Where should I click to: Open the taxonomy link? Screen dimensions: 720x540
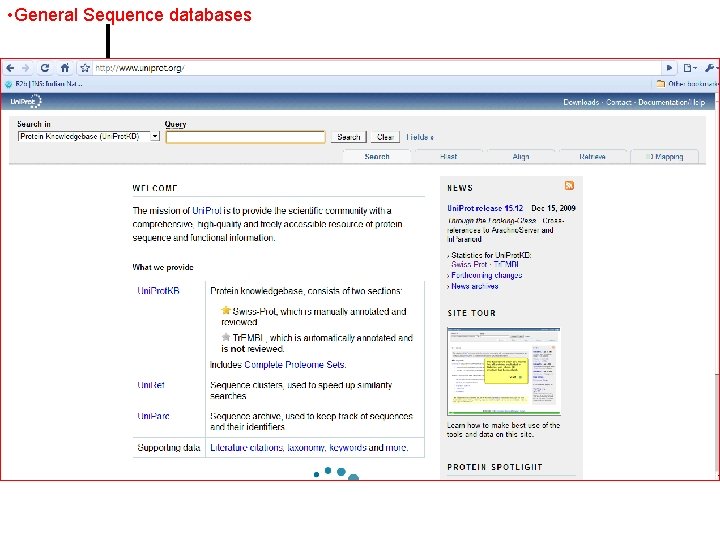point(306,447)
